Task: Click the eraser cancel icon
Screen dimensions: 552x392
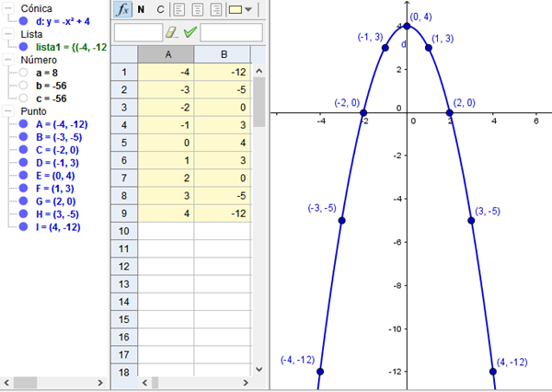Action: 172,32
